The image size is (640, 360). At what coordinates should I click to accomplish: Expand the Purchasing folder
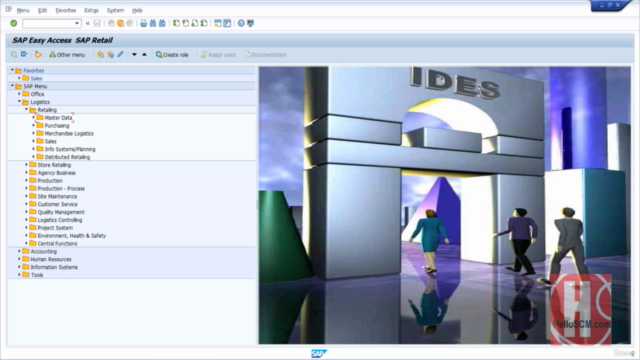(33, 125)
